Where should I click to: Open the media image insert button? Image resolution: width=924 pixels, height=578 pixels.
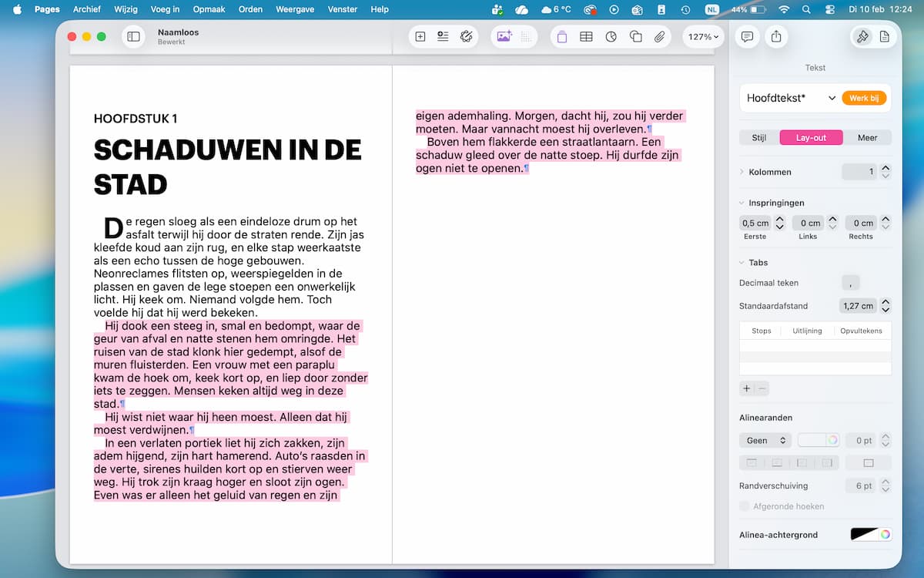click(504, 36)
